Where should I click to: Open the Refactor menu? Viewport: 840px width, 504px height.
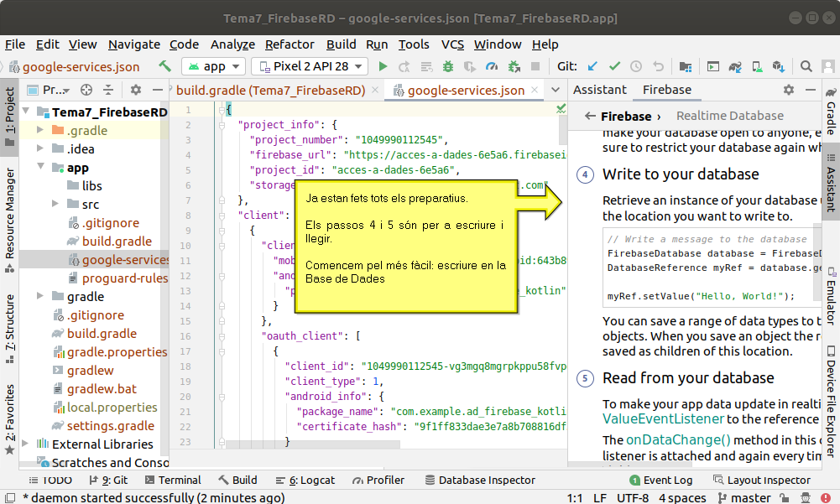click(290, 44)
